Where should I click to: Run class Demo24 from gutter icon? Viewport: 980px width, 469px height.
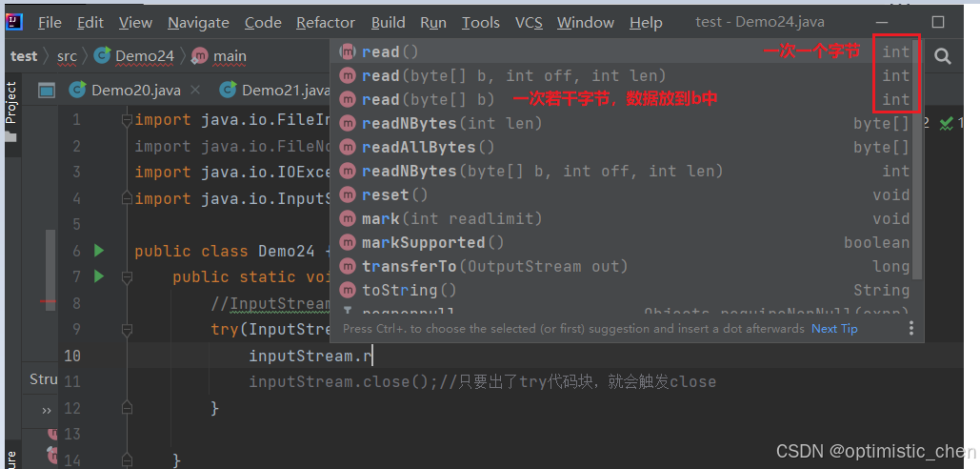99,251
